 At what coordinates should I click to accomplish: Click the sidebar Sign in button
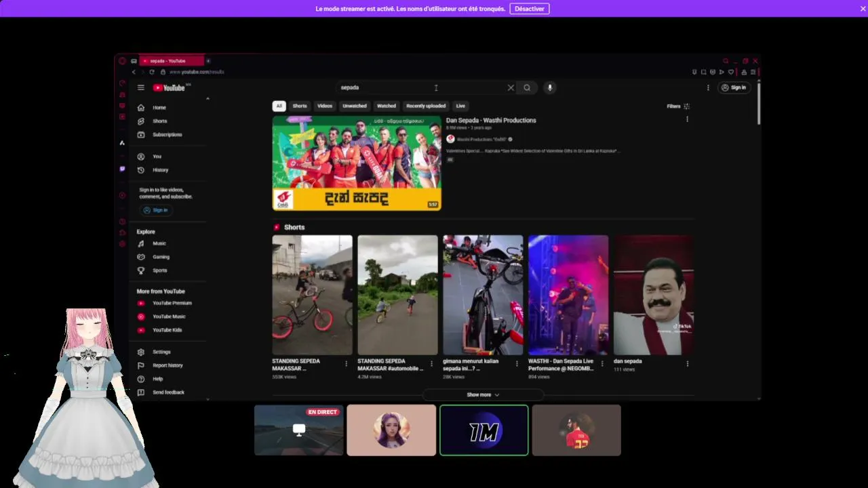155,210
